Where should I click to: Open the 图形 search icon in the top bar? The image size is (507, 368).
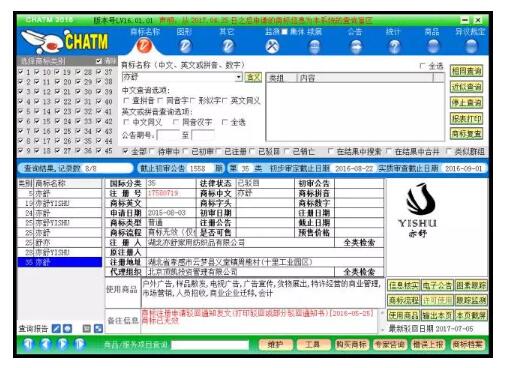tap(185, 46)
